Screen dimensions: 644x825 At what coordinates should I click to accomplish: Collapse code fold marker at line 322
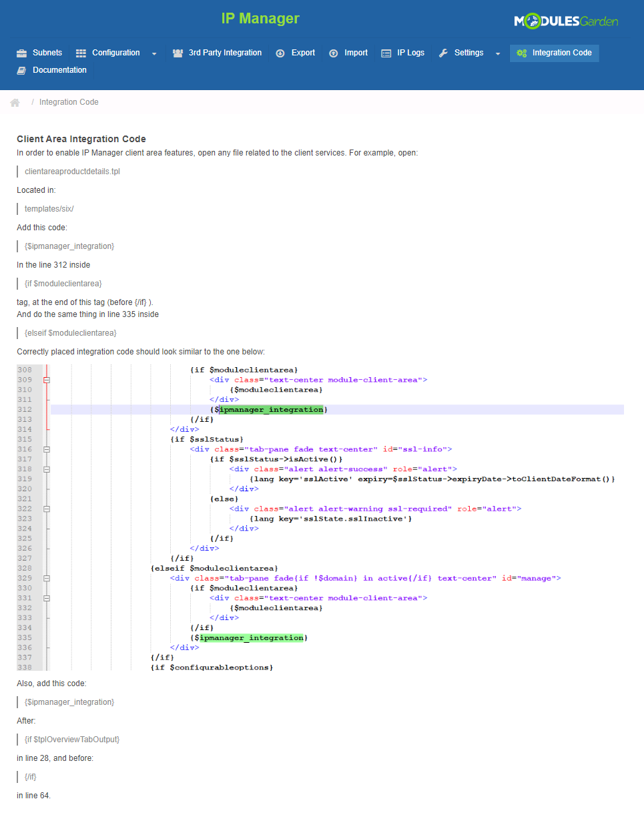[47, 509]
